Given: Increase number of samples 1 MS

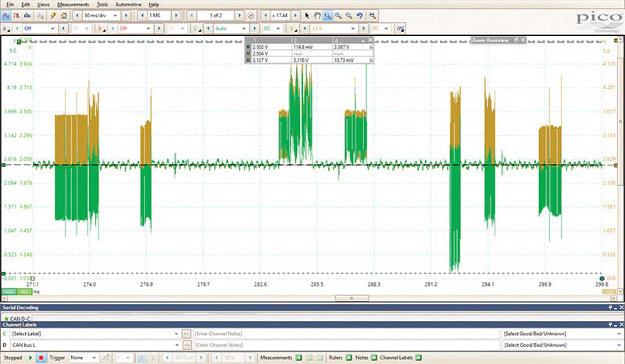Looking at the screenshot, I should coord(177,16).
